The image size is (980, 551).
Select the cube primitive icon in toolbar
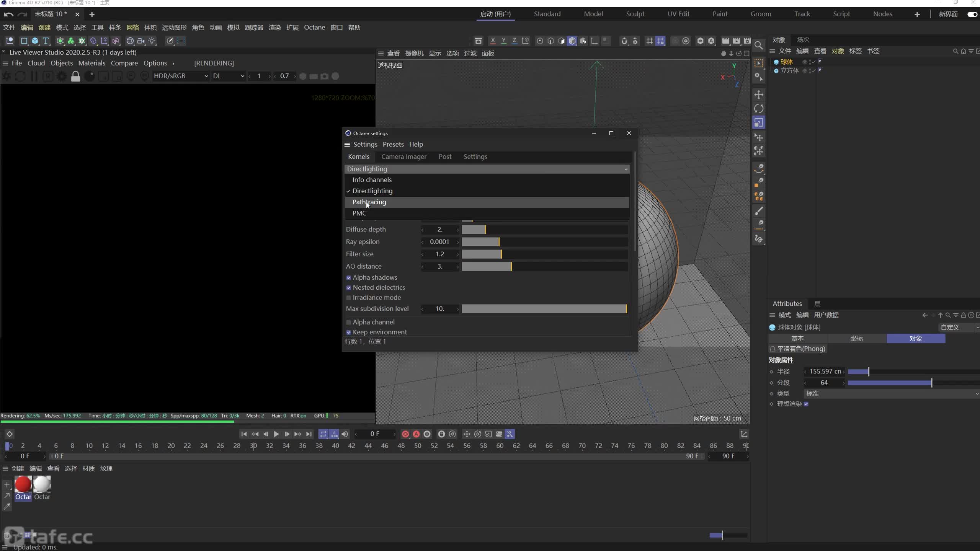[x=35, y=41]
